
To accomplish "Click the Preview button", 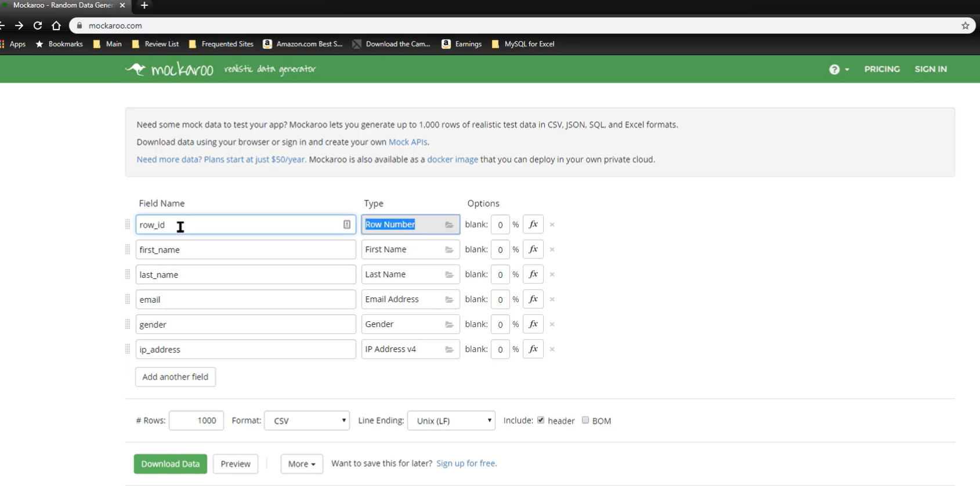I will pyautogui.click(x=236, y=464).
